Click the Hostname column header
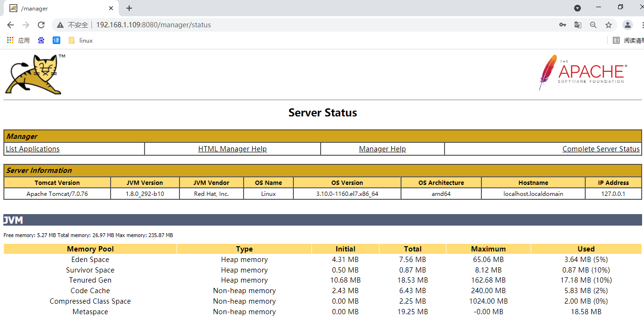 pos(533,183)
